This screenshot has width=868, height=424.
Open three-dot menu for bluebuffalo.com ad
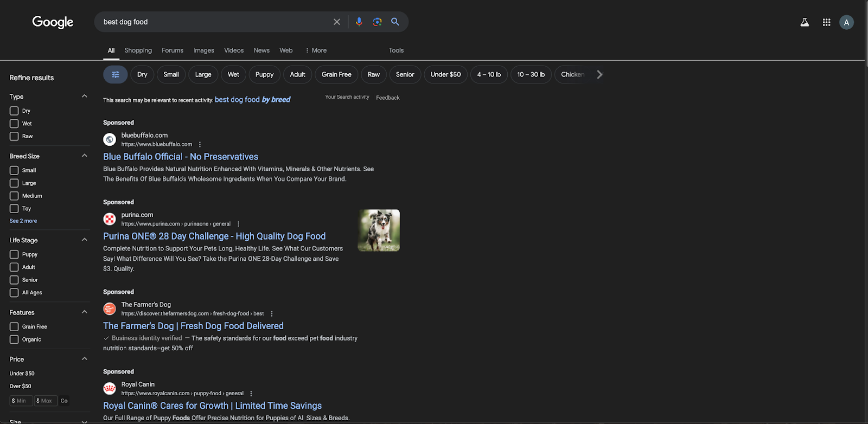click(200, 144)
